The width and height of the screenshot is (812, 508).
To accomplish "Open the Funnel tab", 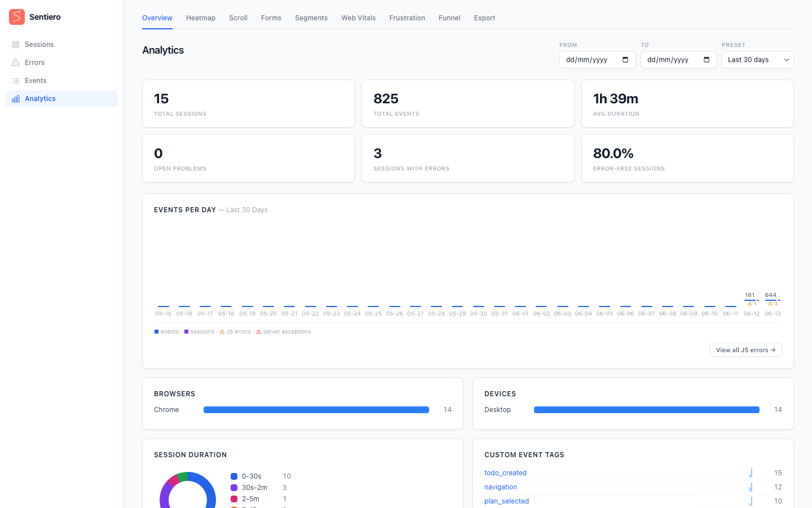I will click(x=449, y=18).
